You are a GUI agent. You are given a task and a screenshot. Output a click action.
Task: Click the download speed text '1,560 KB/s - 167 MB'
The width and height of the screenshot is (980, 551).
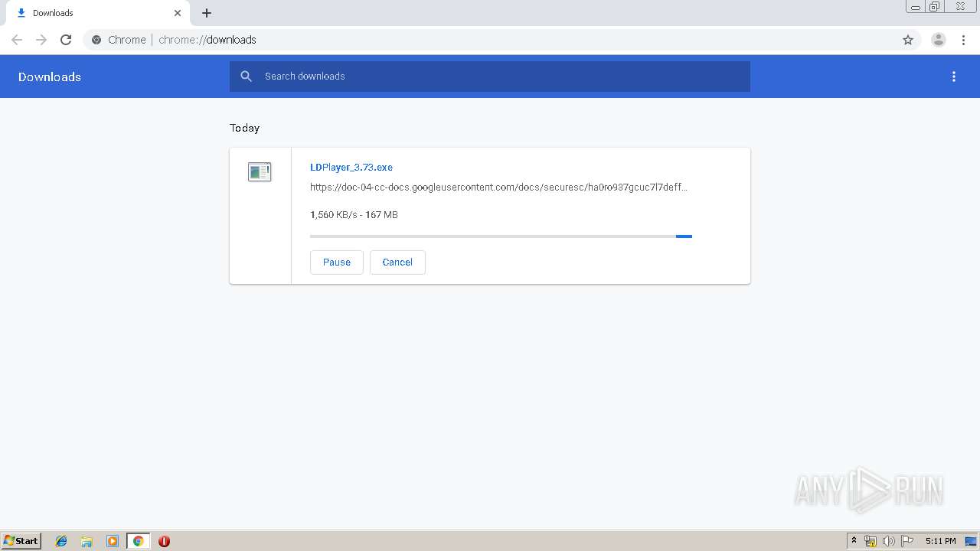[x=354, y=215]
